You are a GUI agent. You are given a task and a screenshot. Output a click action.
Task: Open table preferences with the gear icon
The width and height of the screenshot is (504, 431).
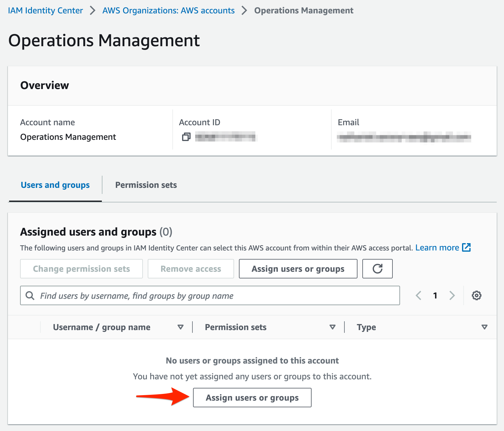476,295
